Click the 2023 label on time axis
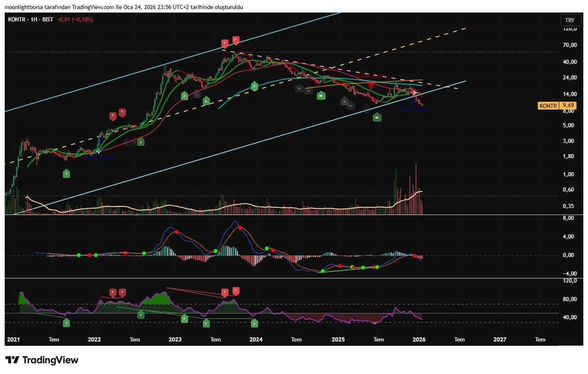Viewport: 588px width, 374px height. click(175, 340)
